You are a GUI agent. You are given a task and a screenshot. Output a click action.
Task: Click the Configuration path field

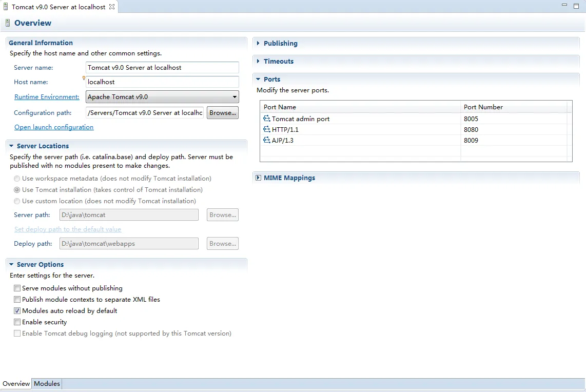pyautogui.click(x=145, y=113)
